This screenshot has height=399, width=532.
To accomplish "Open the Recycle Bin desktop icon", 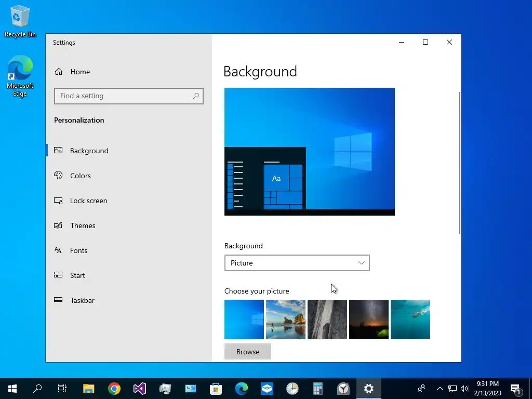I will click(x=20, y=22).
